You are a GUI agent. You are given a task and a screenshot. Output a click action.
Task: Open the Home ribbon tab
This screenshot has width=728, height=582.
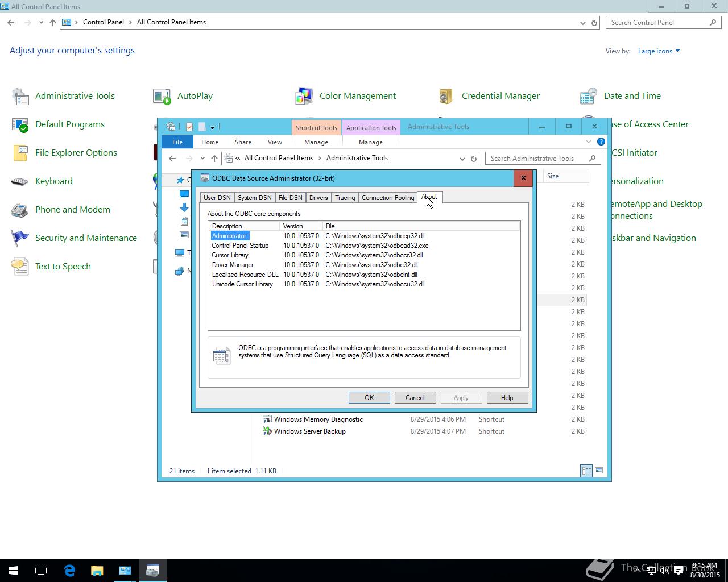[x=210, y=142]
